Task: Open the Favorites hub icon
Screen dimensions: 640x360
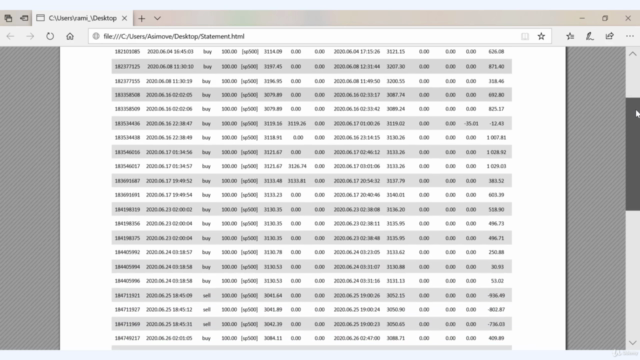Action: pos(570,36)
